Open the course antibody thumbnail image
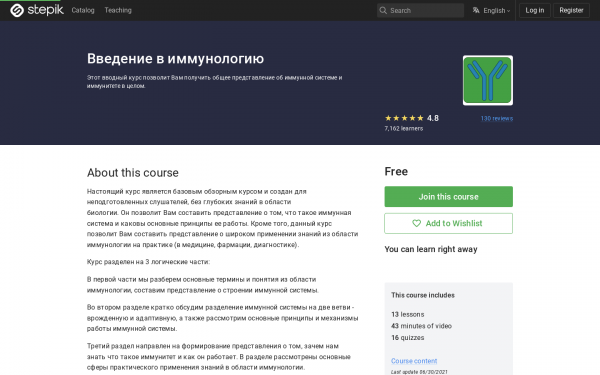This screenshot has width=600, height=375. tap(488, 80)
